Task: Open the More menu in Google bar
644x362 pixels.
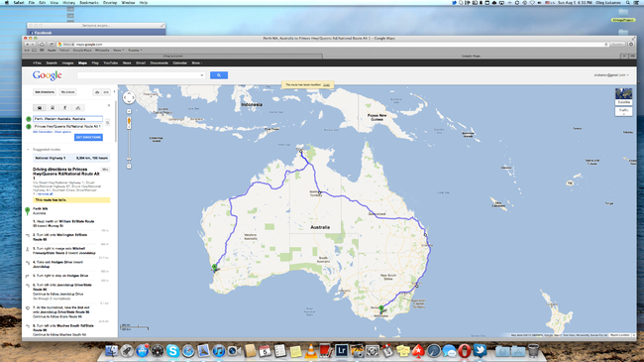Action: [197, 62]
